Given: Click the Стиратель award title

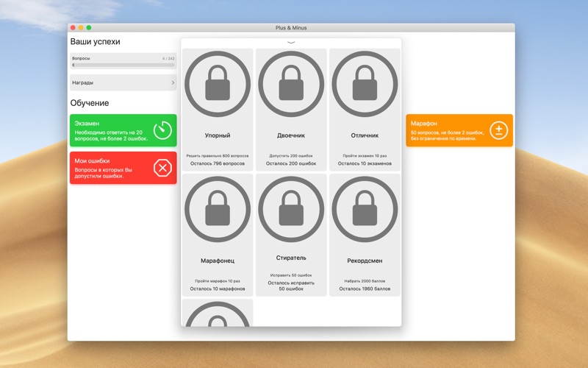Looking at the screenshot, I should (291, 258).
